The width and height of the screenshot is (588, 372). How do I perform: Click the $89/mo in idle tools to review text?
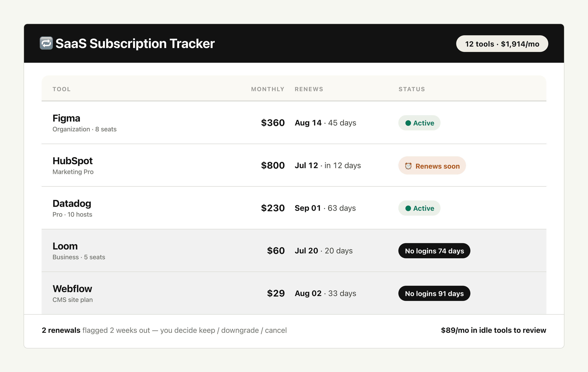493,330
